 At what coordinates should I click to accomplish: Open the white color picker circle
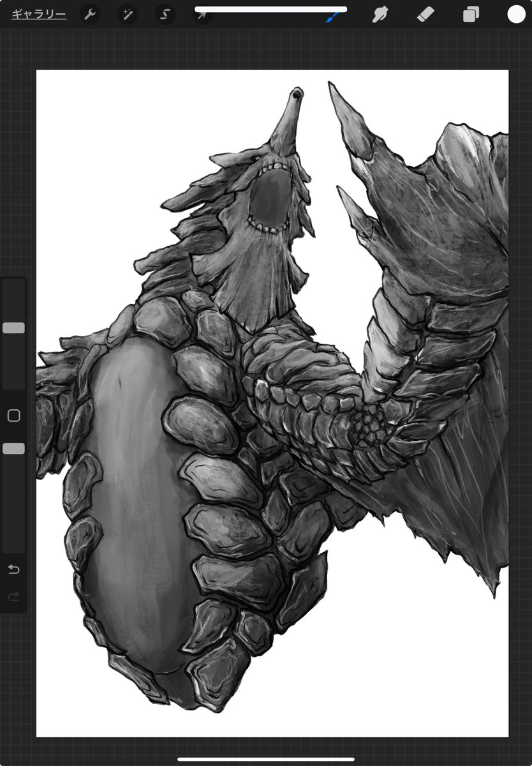tap(516, 14)
